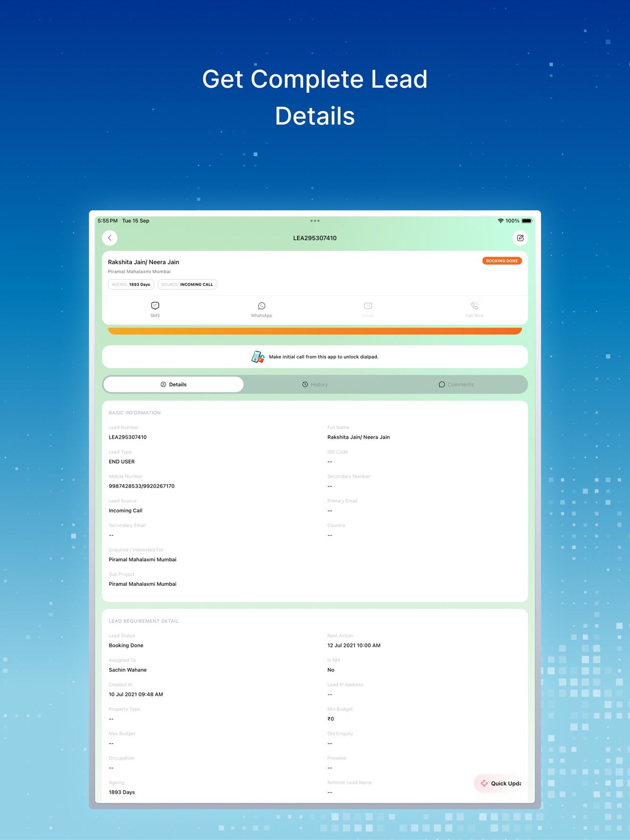Tap the Sub Project value Piramal Mahalaxmi Mumbai
This screenshot has width=630, height=840.
tap(143, 584)
